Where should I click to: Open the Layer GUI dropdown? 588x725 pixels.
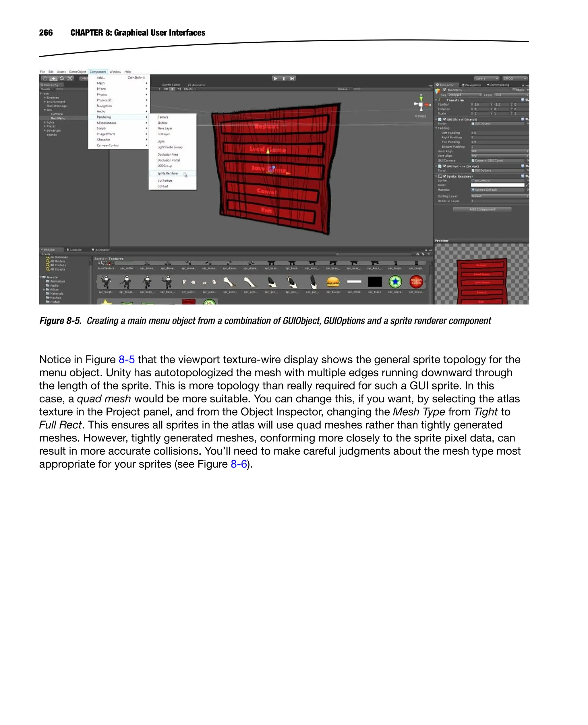[511, 95]
